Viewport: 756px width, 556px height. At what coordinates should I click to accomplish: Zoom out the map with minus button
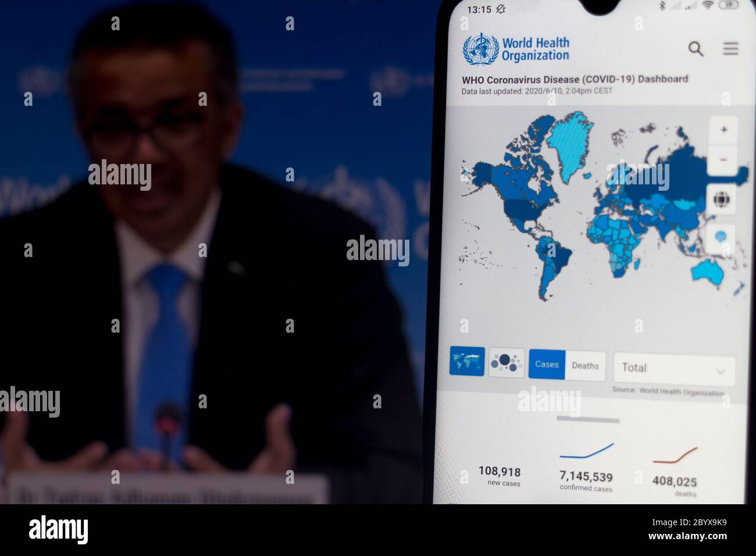(723, 159)
